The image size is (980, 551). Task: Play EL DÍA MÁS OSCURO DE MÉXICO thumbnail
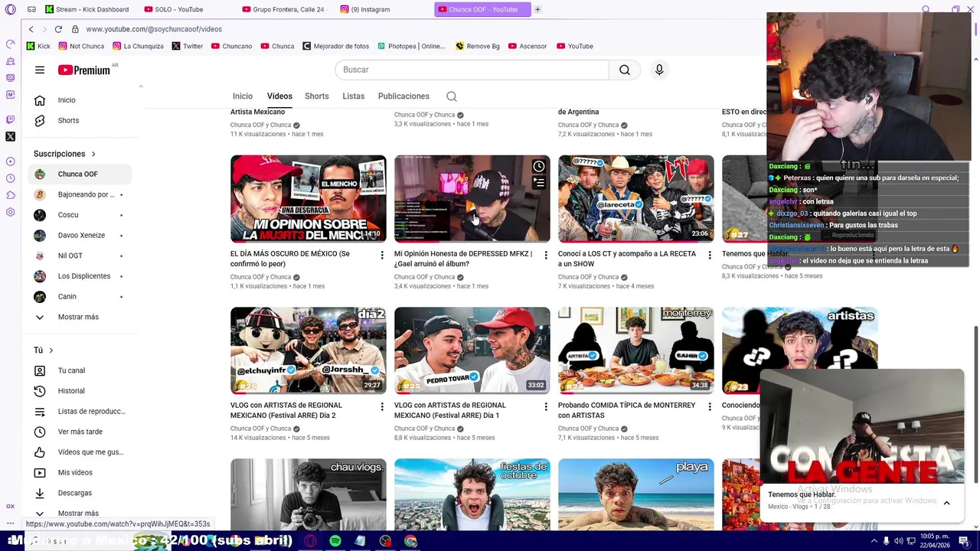click(309, 199)
